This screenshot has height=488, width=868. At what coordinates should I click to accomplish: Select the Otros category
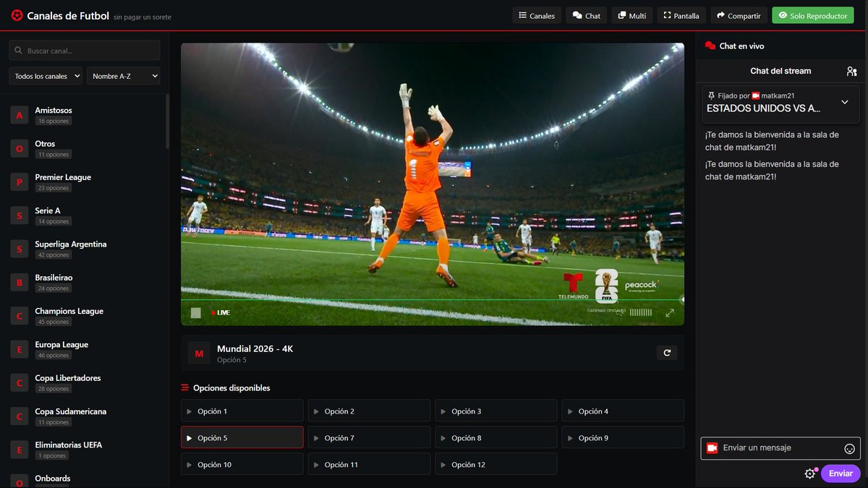[83, 148]
